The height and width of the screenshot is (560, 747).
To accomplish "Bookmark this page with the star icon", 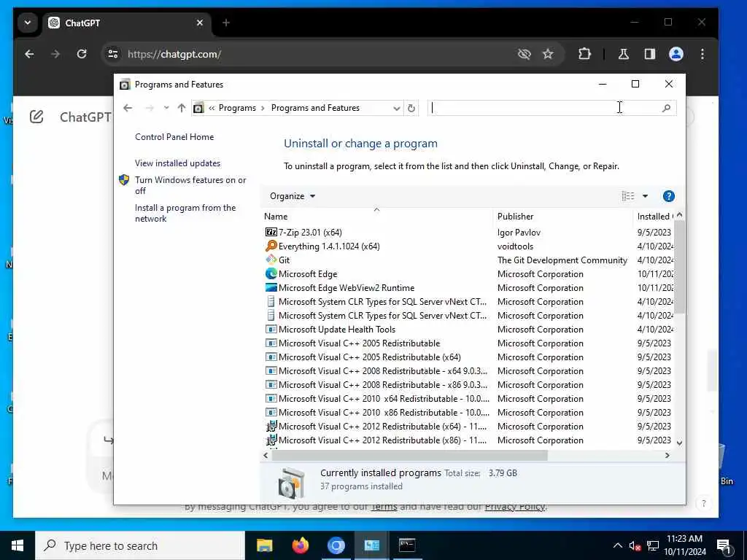I will click(x=548, y=54).
